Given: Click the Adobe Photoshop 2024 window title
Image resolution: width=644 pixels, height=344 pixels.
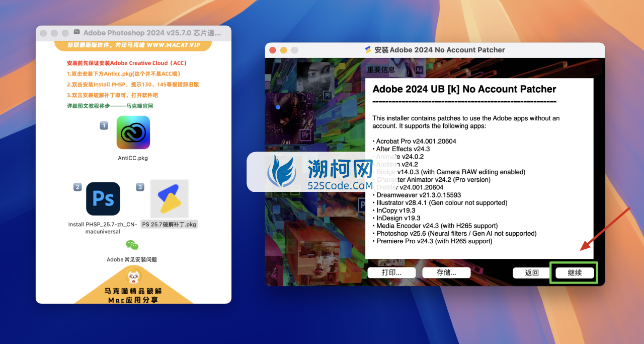Looking at the screenshot, I should [x=152, y=33].
